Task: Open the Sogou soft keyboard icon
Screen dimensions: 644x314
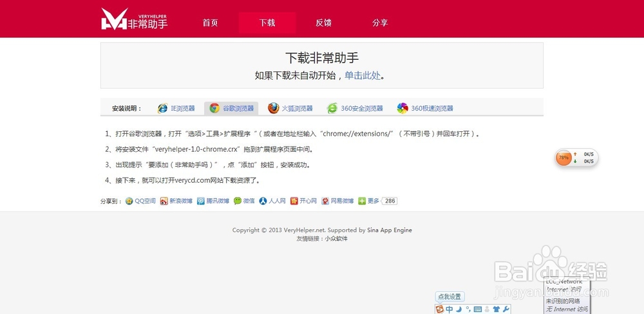Action: pos(478,309)
